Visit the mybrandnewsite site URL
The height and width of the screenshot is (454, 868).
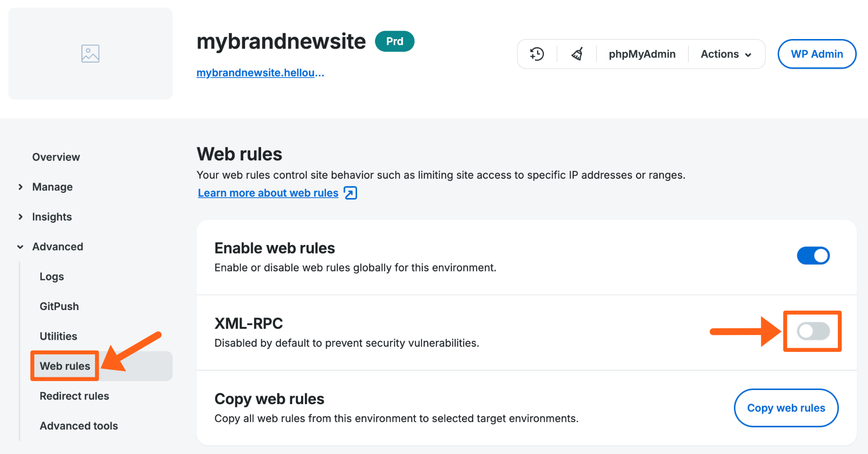coord(260,72)
